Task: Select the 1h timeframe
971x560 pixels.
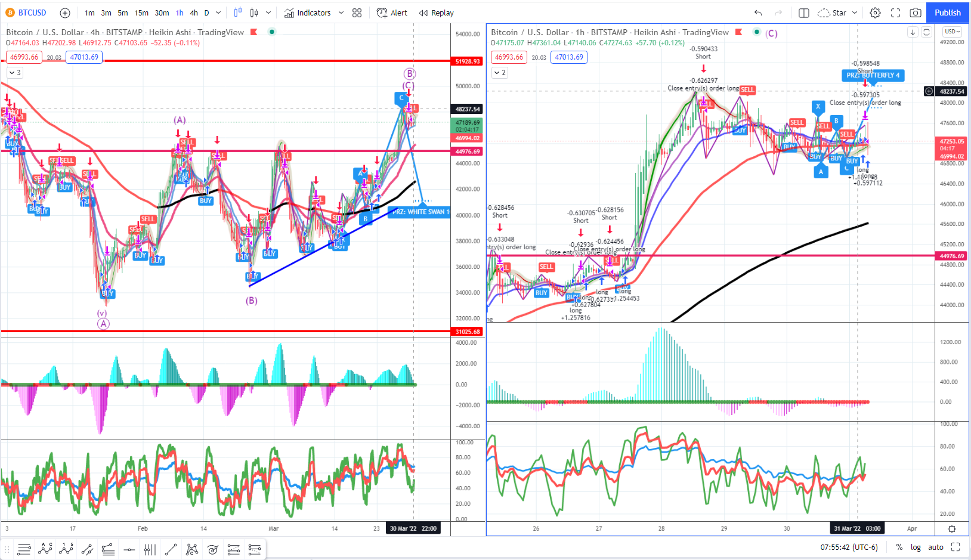Action: point(180,13)
